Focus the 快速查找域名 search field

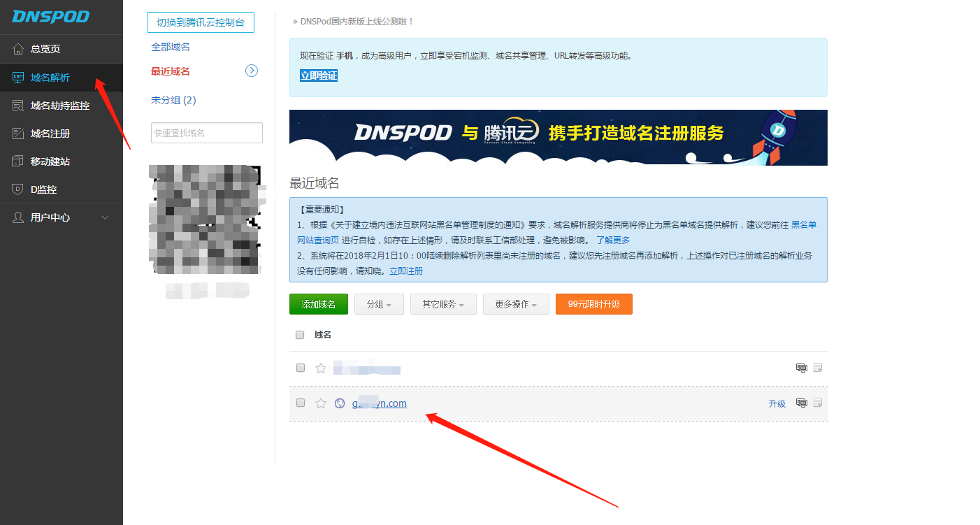coord(207,133)
